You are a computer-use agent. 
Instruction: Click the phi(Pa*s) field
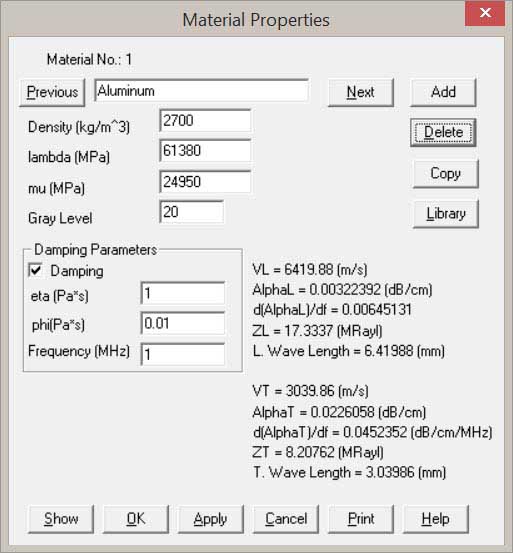(x=183, y=323)
